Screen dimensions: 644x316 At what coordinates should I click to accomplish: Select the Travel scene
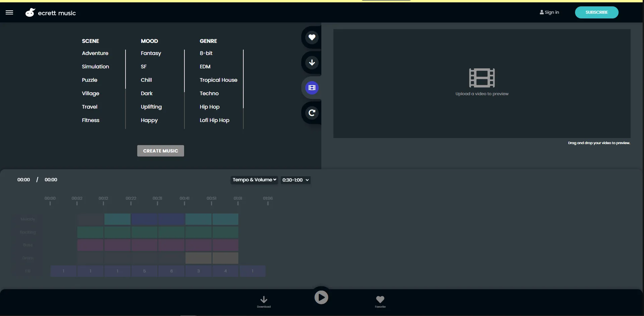pyautogui.click(x=90, y=107)
